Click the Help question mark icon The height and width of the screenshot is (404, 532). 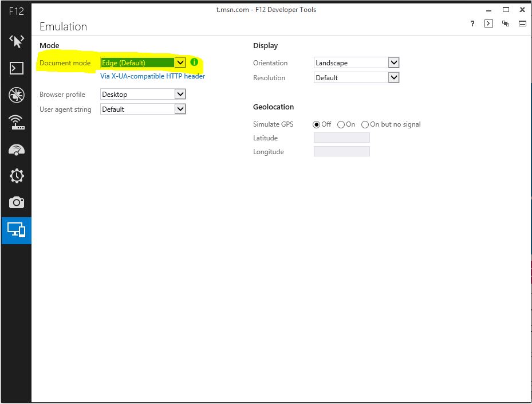pos(472,23)
